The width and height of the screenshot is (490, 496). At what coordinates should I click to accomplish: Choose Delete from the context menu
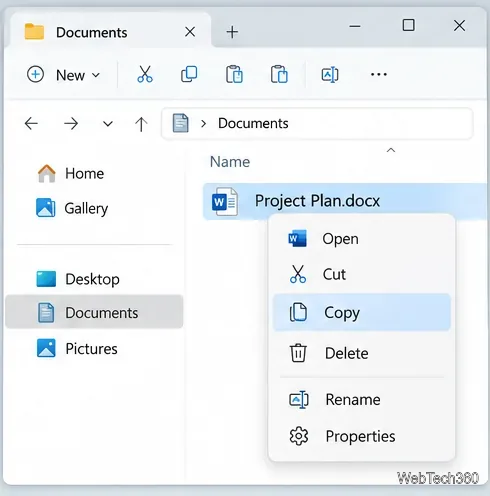click(362, 353)
